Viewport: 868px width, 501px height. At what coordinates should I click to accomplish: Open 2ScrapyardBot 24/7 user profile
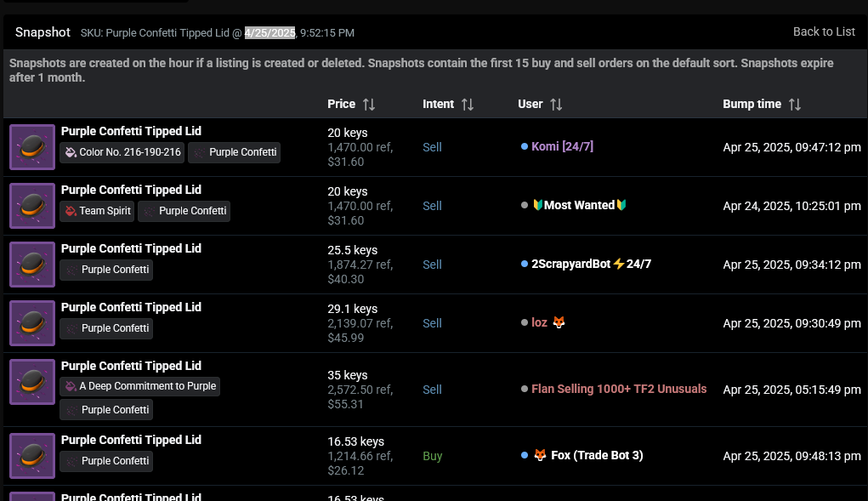click(x=591, y=264)
